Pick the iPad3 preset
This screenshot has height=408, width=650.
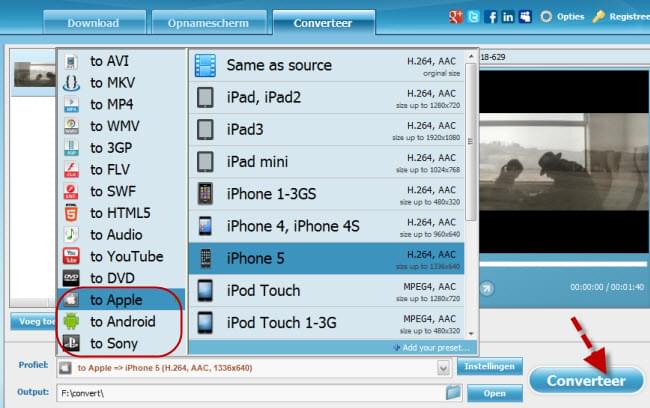coord(327,130)
